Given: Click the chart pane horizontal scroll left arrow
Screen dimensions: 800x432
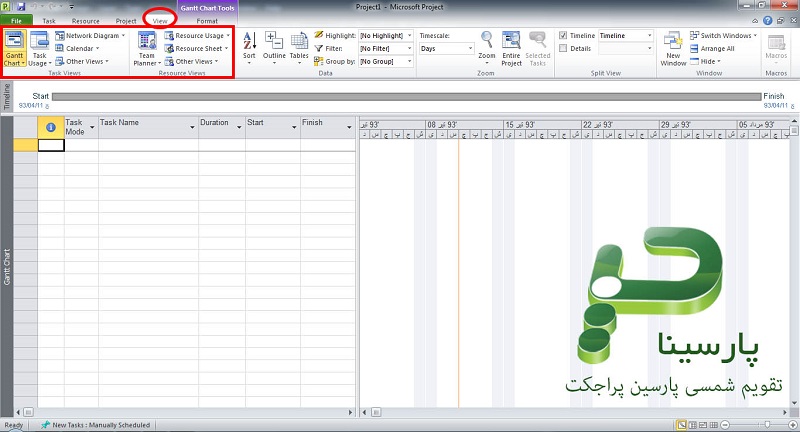Looking at the screenshot, I should (x=364, y=412).
